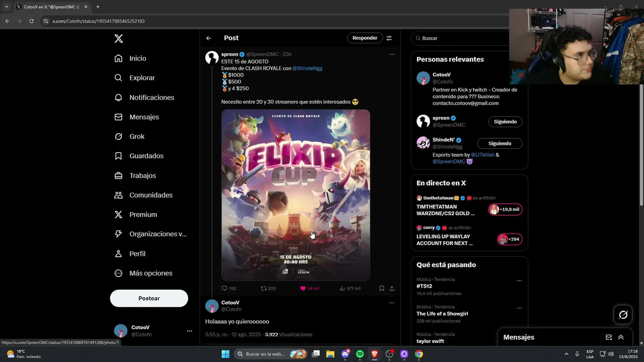
Task: Click the X logo in sidebar
Action: point(118,39)
